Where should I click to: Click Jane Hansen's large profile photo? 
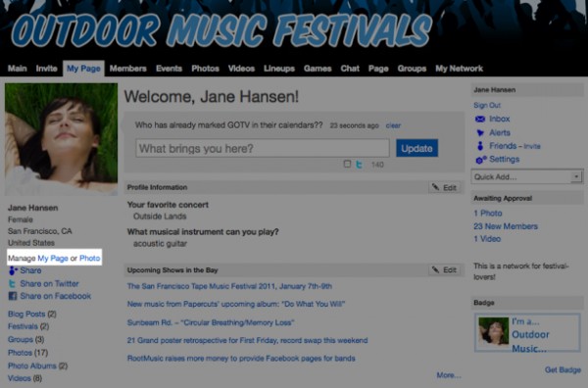(x=61, y=139)
